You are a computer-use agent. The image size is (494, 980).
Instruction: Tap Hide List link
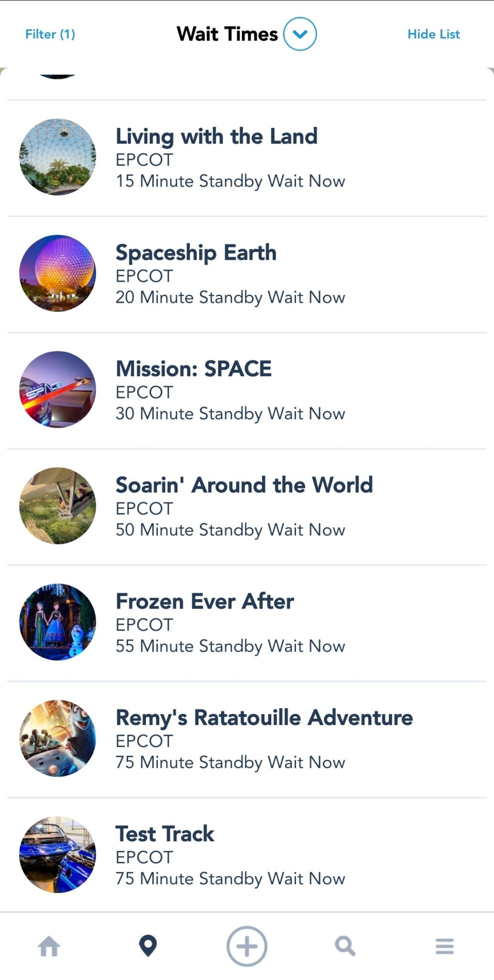[433, 34]
